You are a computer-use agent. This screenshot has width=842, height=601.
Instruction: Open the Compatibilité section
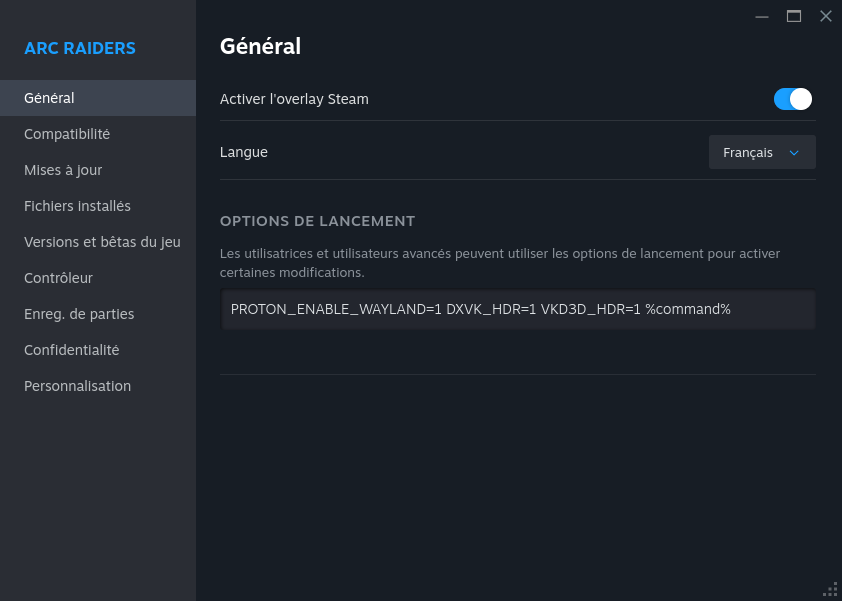click(x=98, y=134)
